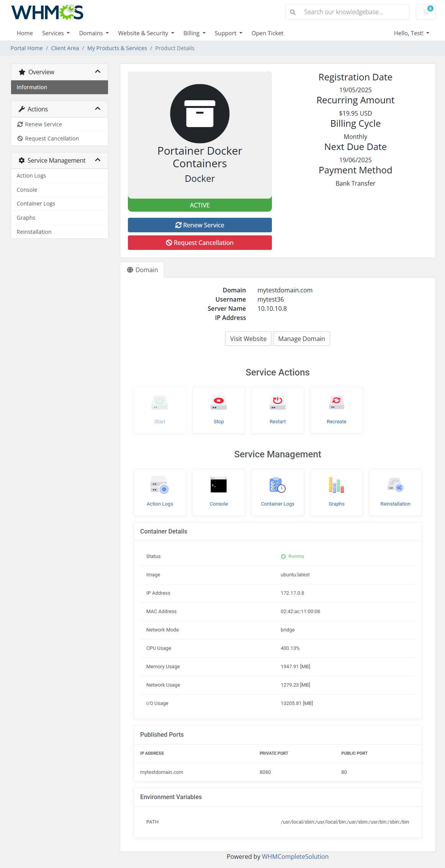Focus the knowledgebase search field

tap(352, 12)
